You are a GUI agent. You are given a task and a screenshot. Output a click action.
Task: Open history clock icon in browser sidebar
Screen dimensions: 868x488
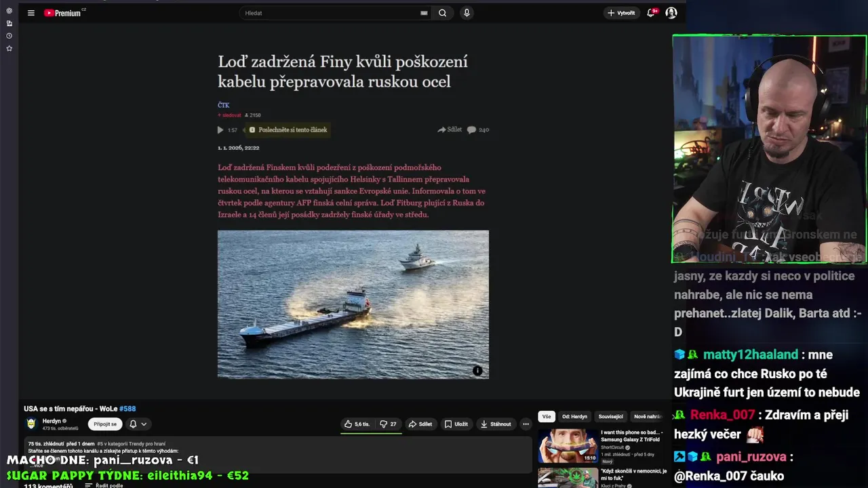(x=9, y=36)
